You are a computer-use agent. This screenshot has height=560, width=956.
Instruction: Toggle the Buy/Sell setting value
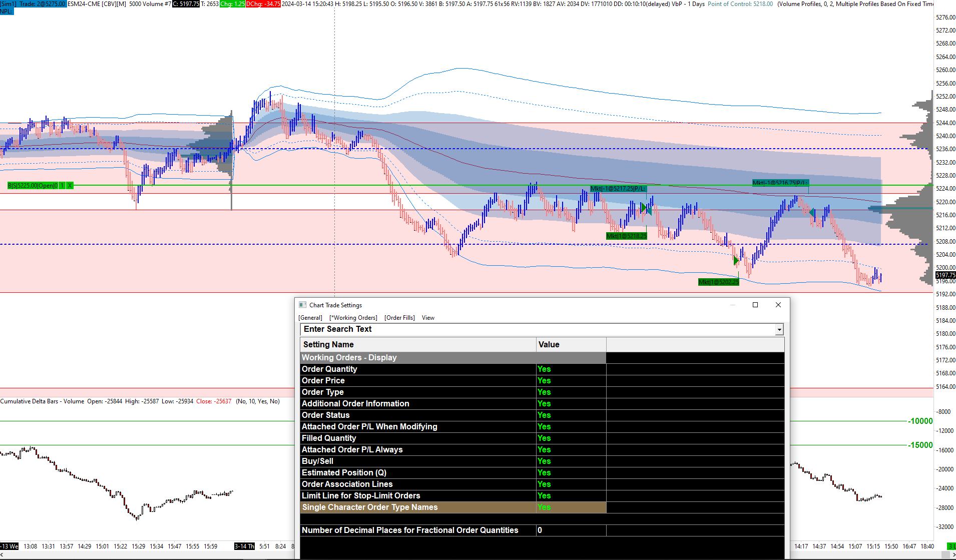pyautogui.click(x=544, y=461)
